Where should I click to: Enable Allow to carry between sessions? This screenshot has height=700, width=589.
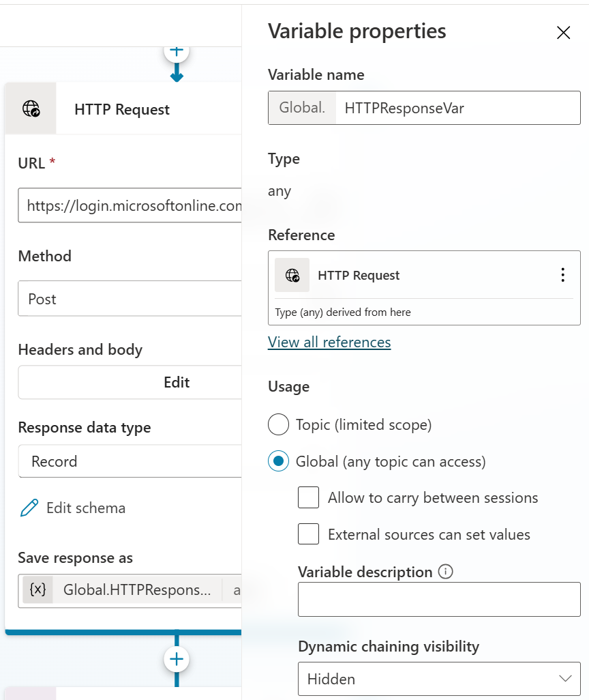[x=309, y=498]
